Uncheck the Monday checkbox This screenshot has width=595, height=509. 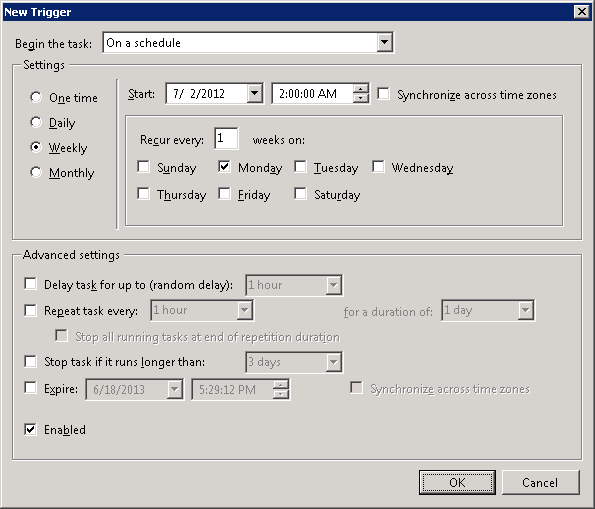224,167
